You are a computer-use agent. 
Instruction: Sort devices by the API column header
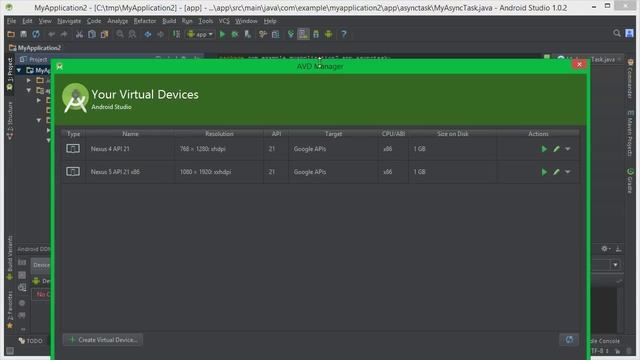[276, 133]
